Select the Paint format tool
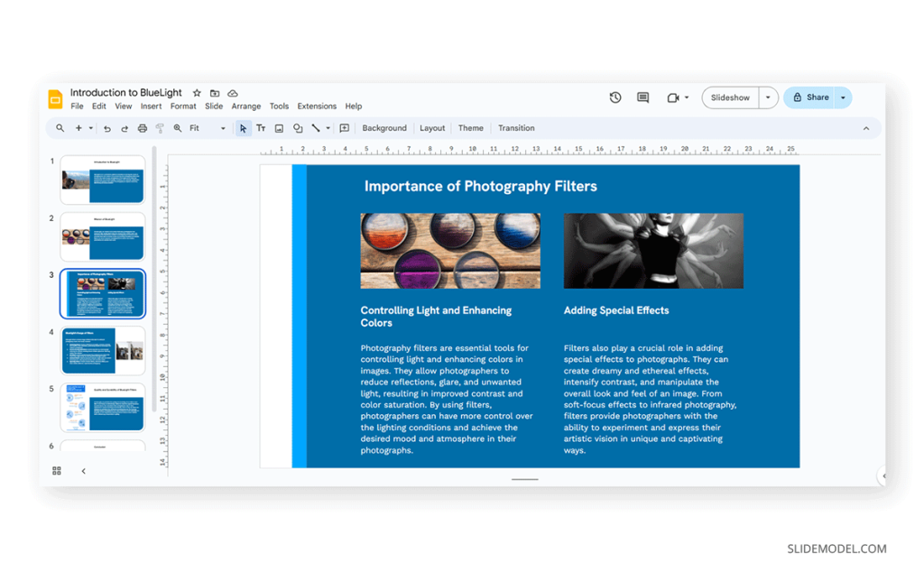This screenshot has width=924, height=572. click(159, 128)
